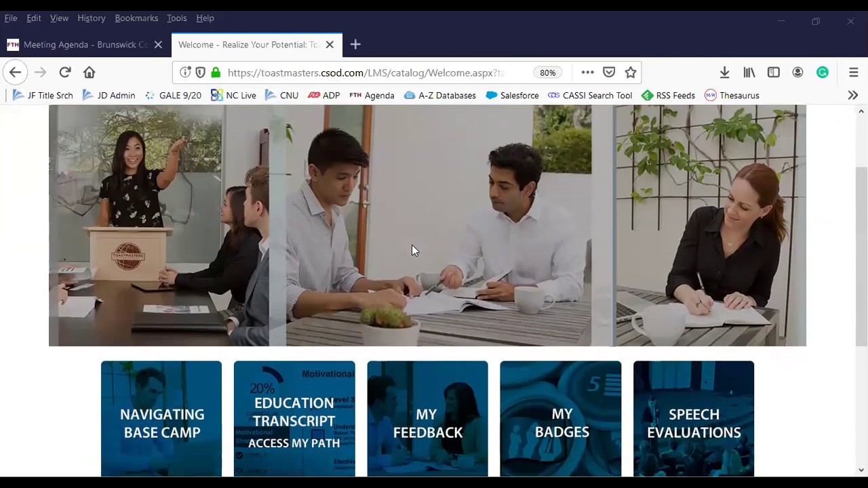This screenshot has height=488, width=868.
Task: Open the JF Title Srch bookmark
Action: click(43, 96)
